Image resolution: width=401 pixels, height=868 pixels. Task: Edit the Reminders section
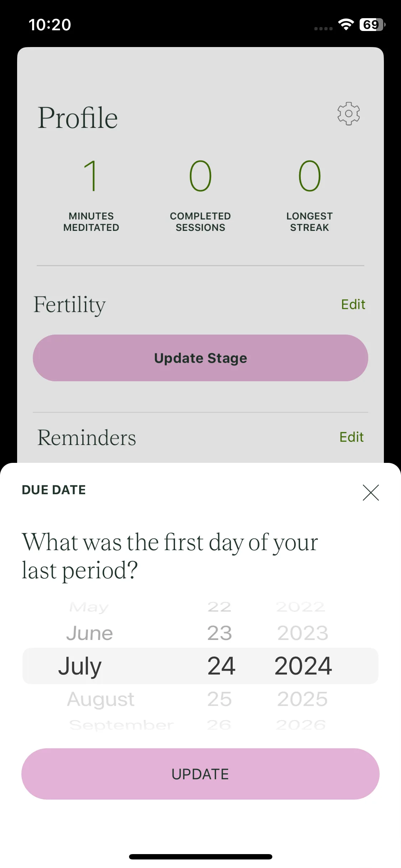pos(351,437)
